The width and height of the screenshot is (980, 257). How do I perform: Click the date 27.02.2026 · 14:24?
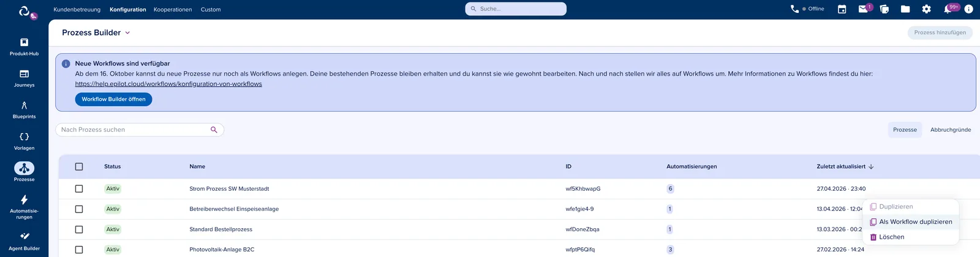click(840, 250)
